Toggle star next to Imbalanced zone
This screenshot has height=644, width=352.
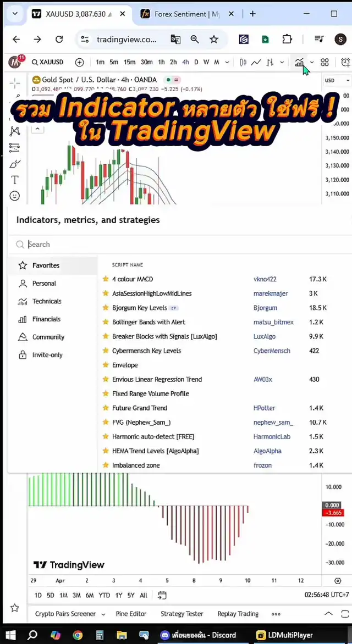click(106, 465)
